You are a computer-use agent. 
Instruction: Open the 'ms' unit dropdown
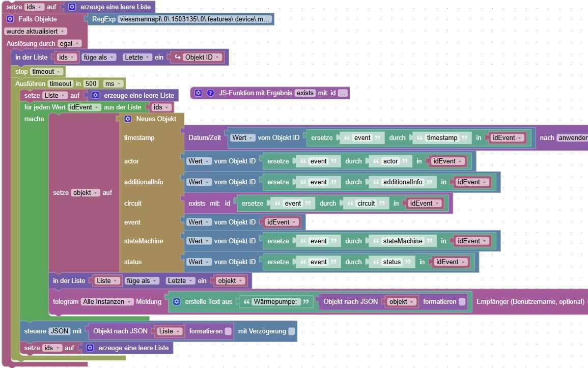[x=113, y=83]
